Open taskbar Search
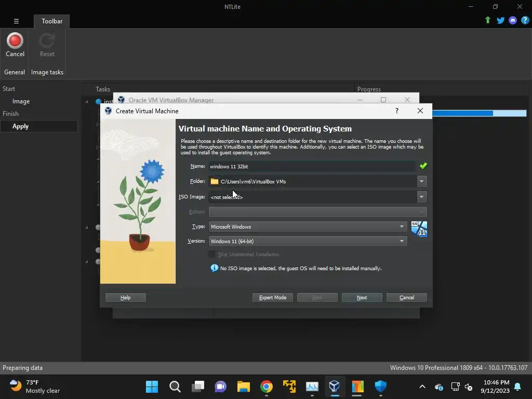Viewport: 532px width, 399px height. pyautogui.click(x=175, y=387)
